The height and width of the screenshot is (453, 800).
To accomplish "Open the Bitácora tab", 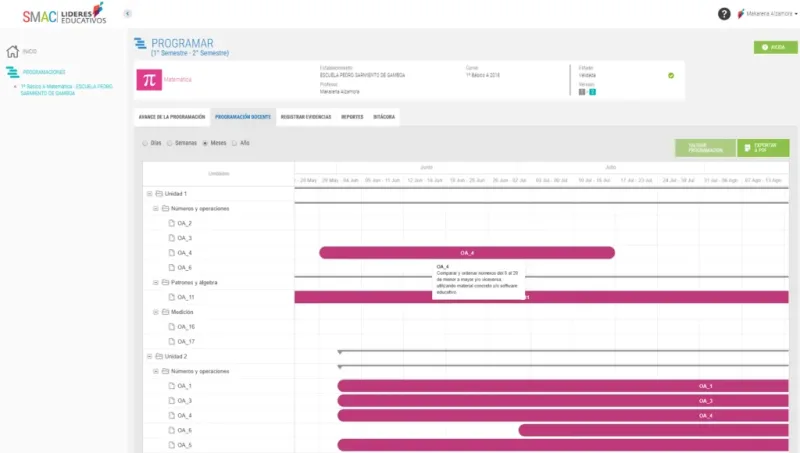I will pos(384,117).
